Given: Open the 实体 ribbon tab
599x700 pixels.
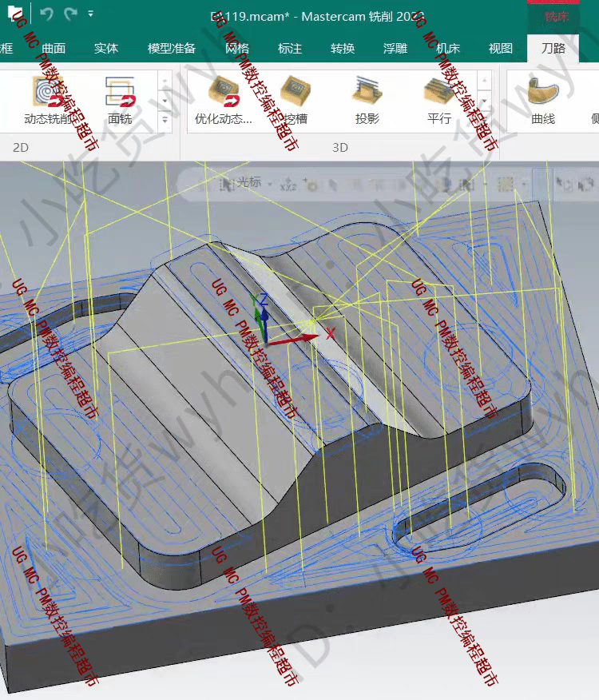Looking at the screenshot, I should [105, 48].
